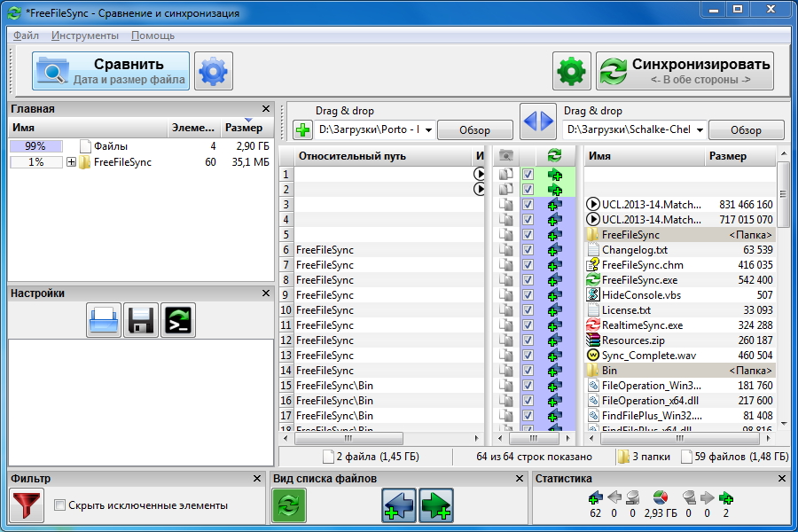Swap sides with blue arrows button
Image resolution: width=798 pixels, height=532 pixels.
pos(538,121)
